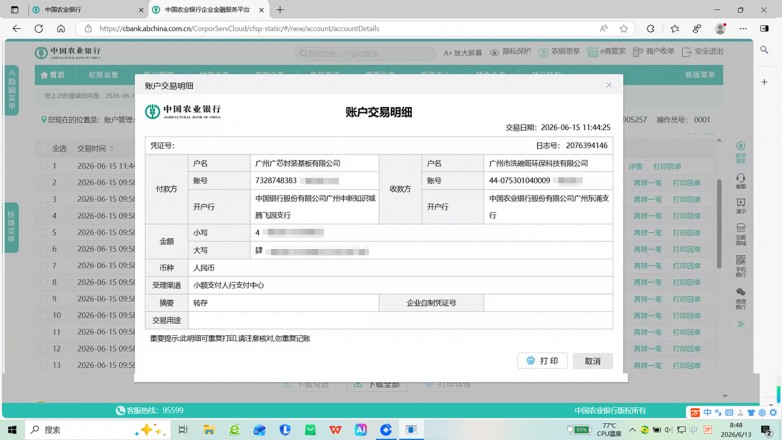Toggle the 全选 select-all checkbox
The image size is (782, 440).
coord(44,149)
